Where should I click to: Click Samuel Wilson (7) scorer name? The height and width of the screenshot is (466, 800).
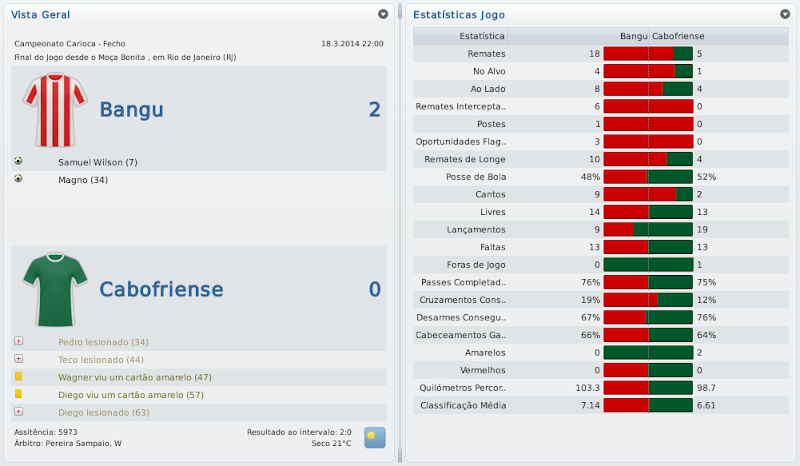(x=98, y=162)
